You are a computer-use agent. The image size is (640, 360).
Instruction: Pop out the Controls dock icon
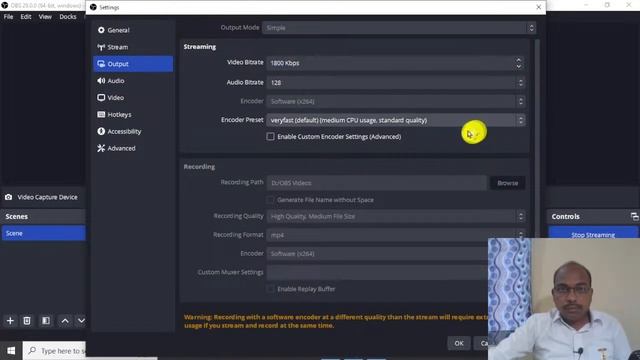point(634,217)
